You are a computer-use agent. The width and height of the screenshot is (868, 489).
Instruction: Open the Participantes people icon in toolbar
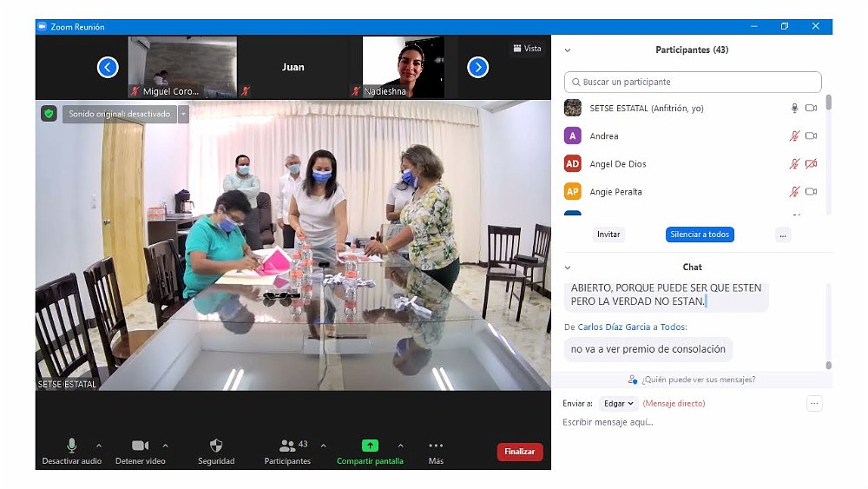pos(286,446)
